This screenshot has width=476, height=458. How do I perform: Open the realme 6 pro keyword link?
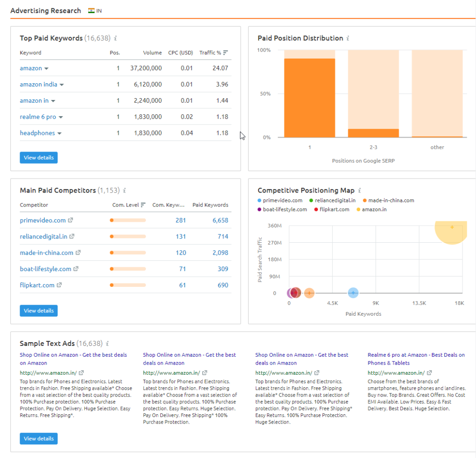pyautogui.click(x=38, y=117)
